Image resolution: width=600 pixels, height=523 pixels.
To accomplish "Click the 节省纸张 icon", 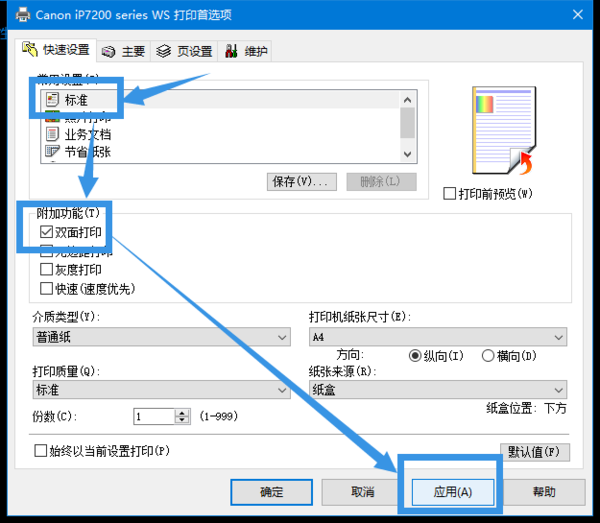I will pos(52,152).
